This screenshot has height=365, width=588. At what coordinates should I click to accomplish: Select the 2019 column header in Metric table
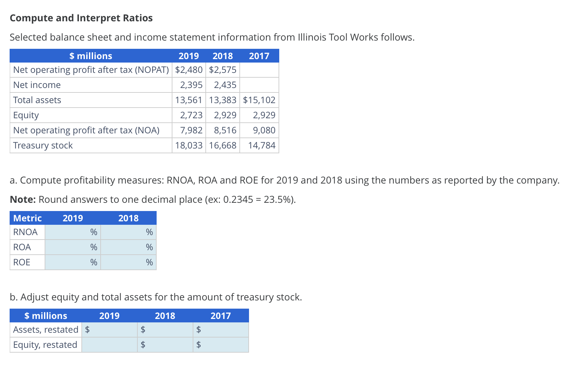click(72, 218)
